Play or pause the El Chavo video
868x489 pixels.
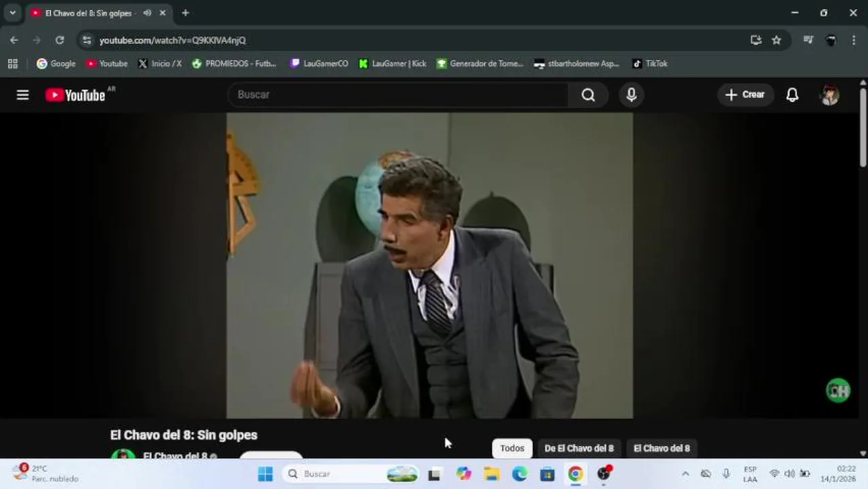pyautogui.click(x=429, y=265)
